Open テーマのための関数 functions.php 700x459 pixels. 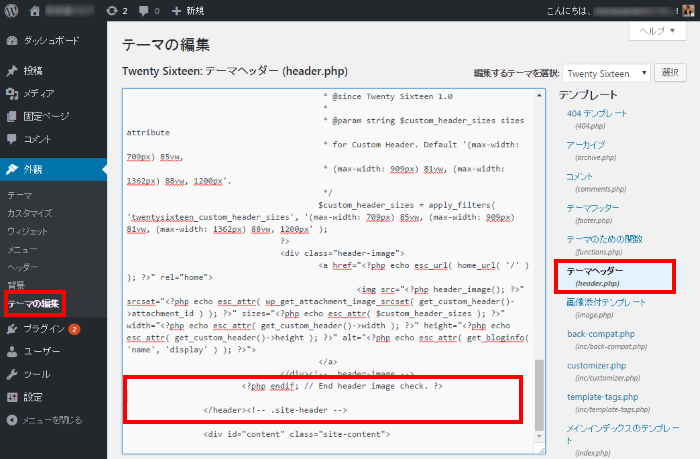pyautogui.click(x=604, y=239)
